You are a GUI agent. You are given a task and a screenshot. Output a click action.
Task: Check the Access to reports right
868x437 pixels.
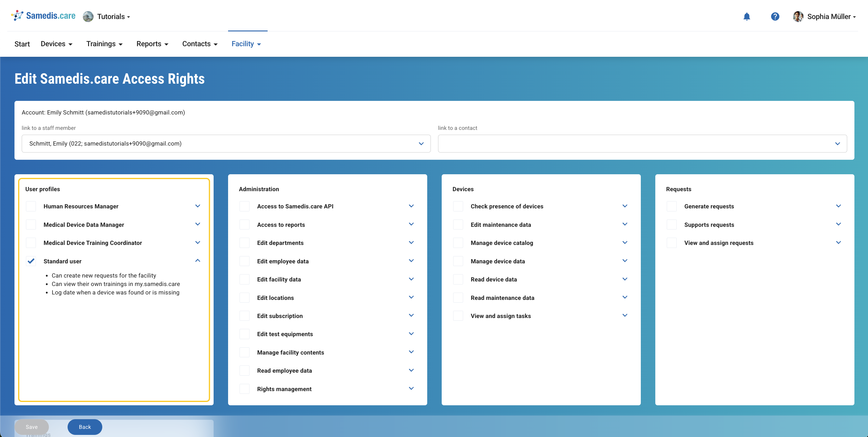click(245, 225)
